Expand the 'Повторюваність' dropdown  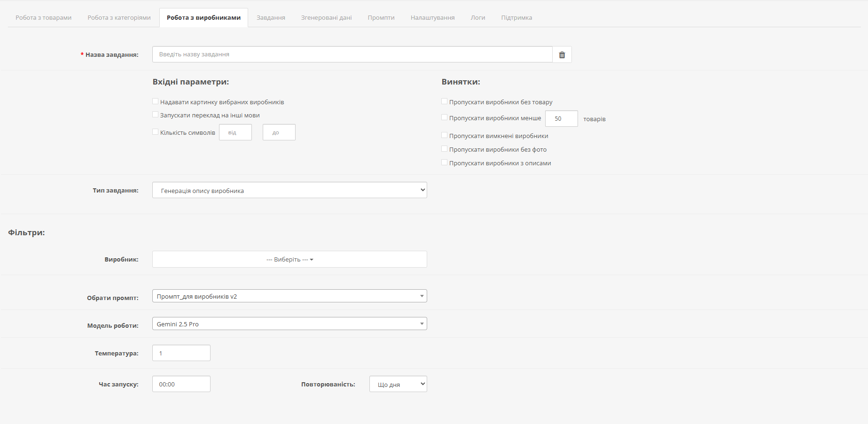tap(398, 384)
